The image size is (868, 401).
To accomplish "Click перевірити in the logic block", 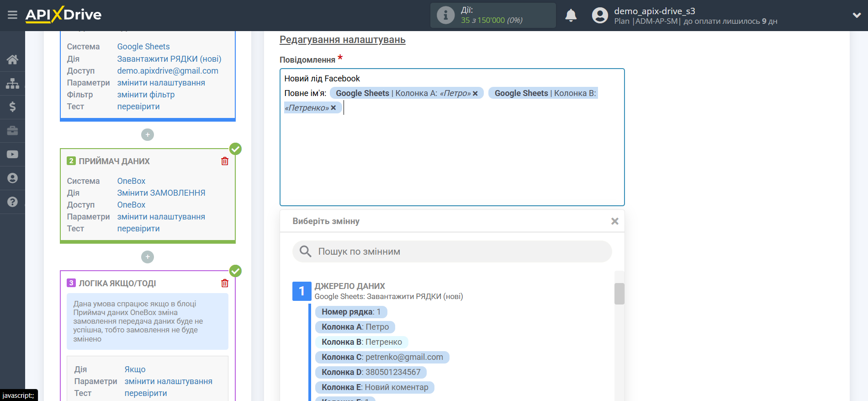I will click(x=146, y=393).
